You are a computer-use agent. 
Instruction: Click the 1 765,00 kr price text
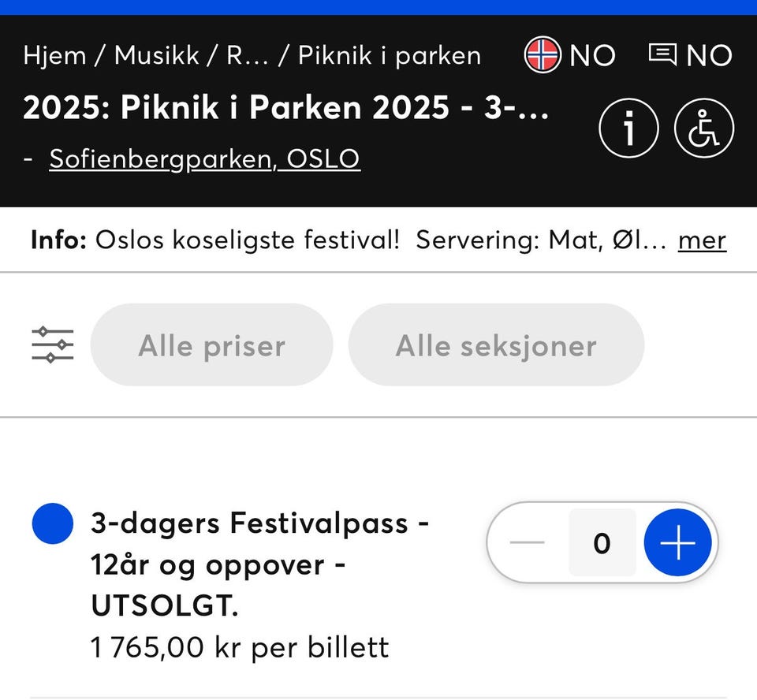[x=240, y=647]
